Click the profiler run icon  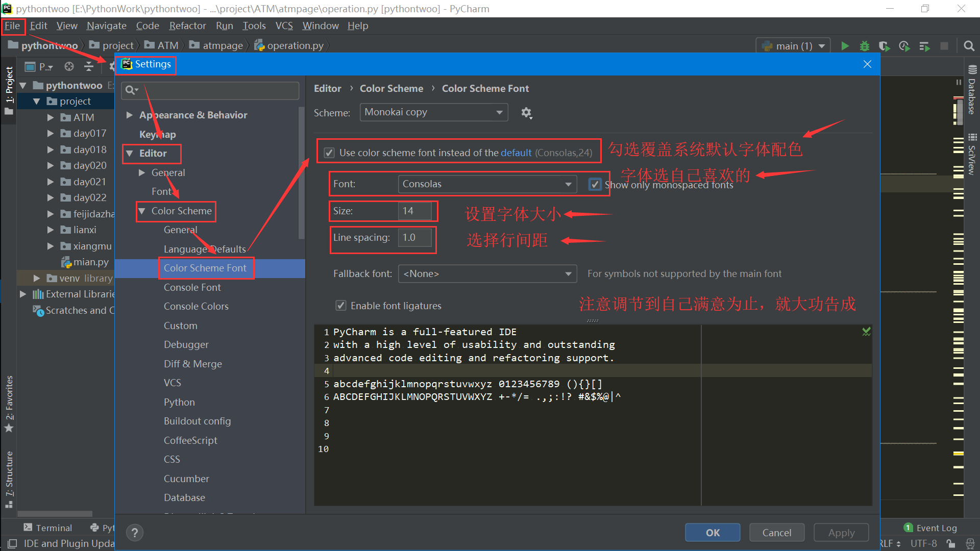(x=904, y=46)
